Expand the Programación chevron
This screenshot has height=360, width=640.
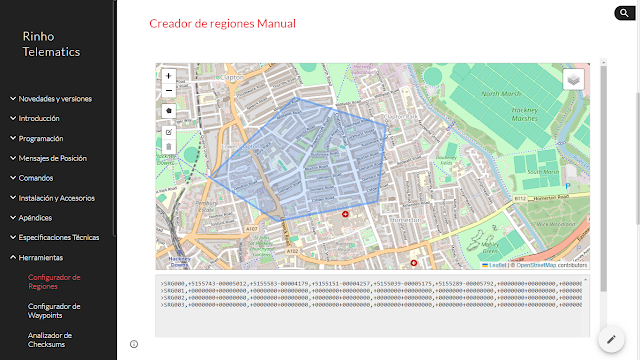click(13, 138)
